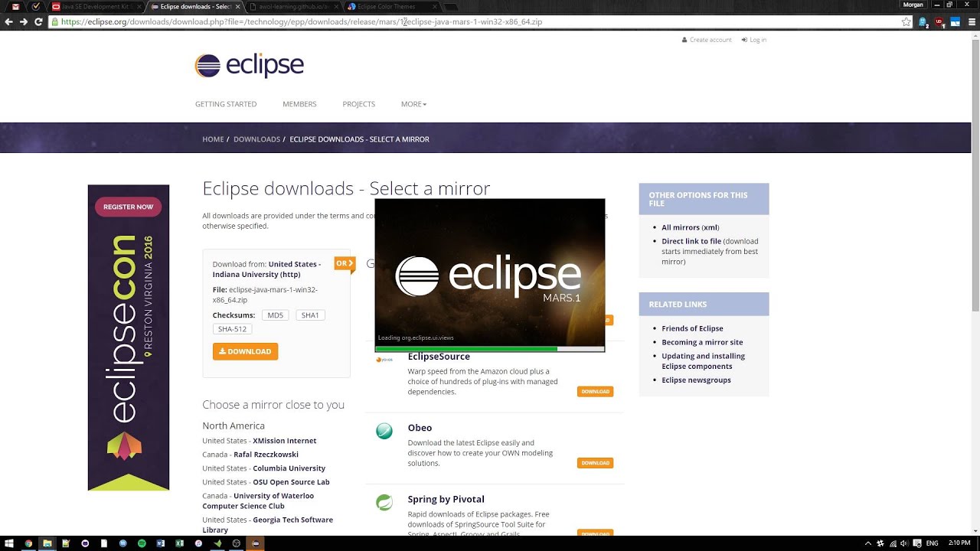
Task: Select the XMission Internet mirror
Action: 284,441
